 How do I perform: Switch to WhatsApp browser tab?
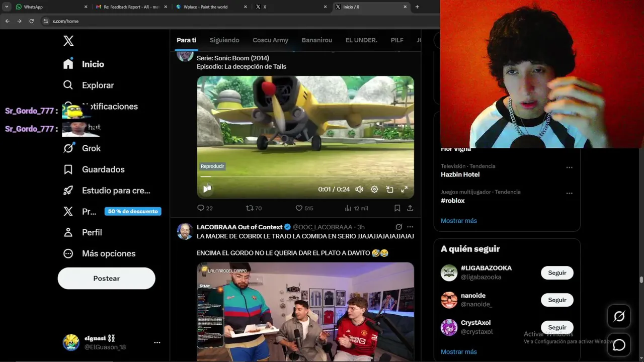52,7
